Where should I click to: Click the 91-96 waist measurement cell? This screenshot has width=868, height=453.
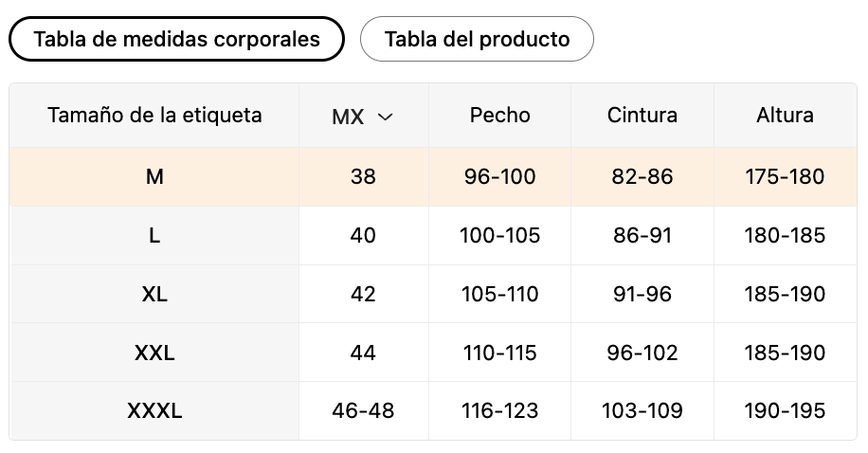[x=642, y=294]
